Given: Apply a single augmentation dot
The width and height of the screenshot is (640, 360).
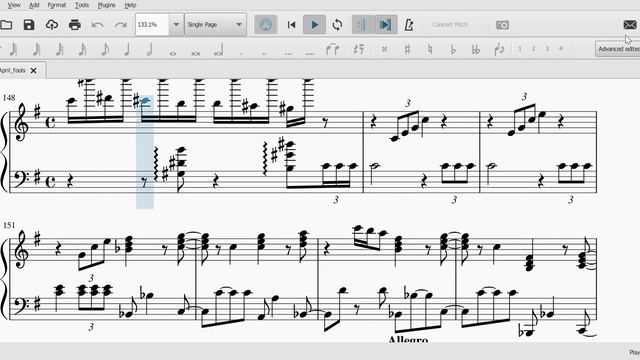Looking at the screenshot, I should 242,53.
